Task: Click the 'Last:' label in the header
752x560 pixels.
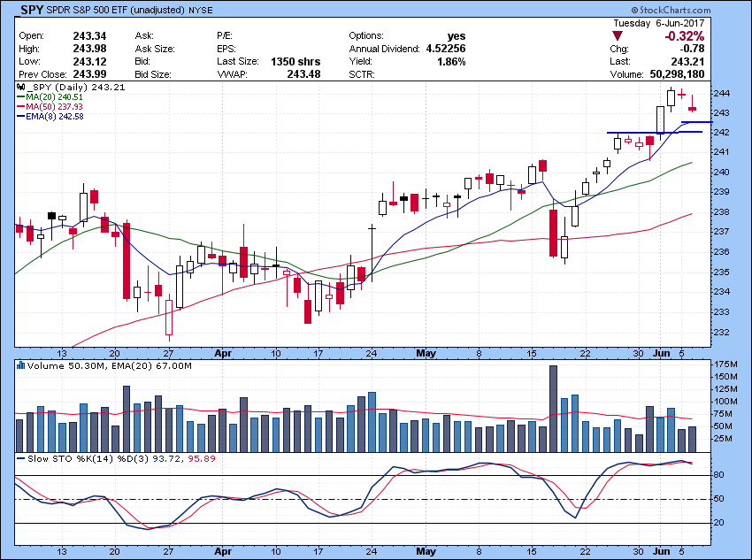Action: [620, 62]
